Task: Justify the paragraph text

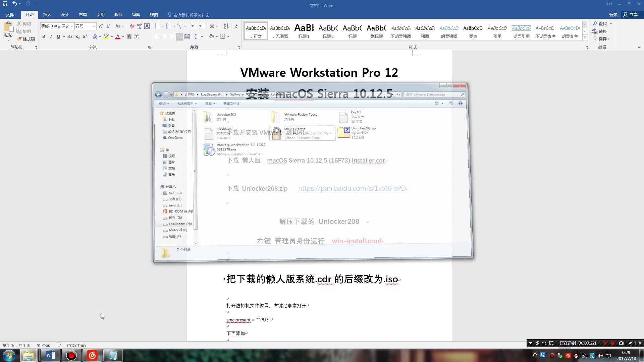Action: (179, 37)
